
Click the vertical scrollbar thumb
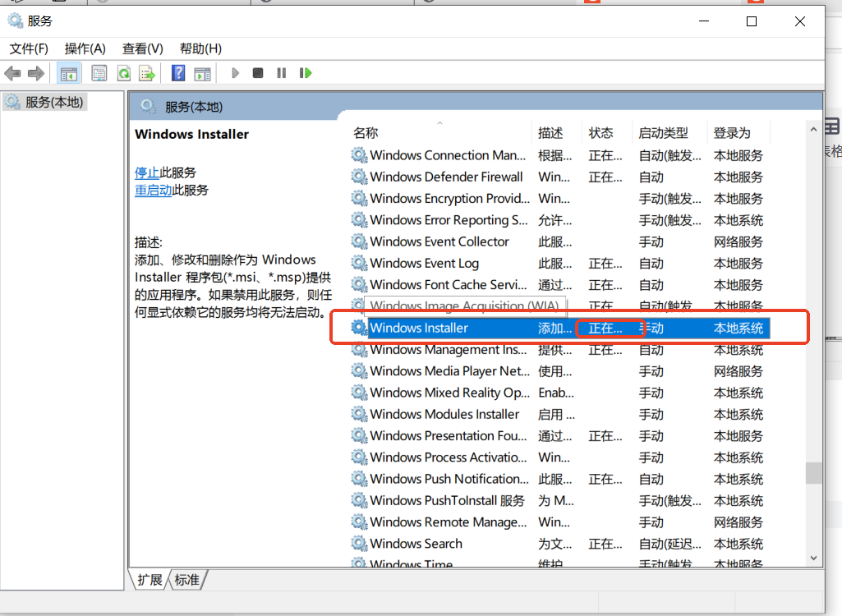coord(813,472)
